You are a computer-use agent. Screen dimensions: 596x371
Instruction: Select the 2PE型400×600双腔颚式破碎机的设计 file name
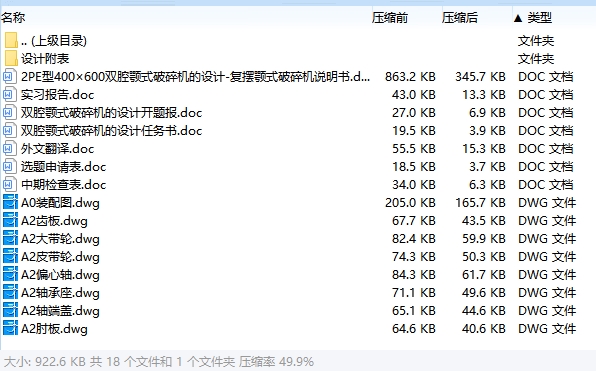tap(195, 77)
